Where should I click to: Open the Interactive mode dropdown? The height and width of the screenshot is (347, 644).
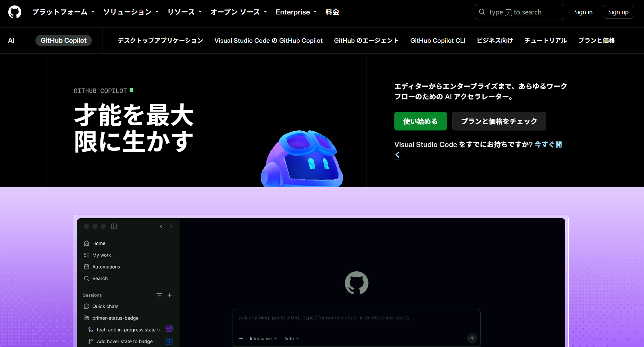click(x=263, y=339)
